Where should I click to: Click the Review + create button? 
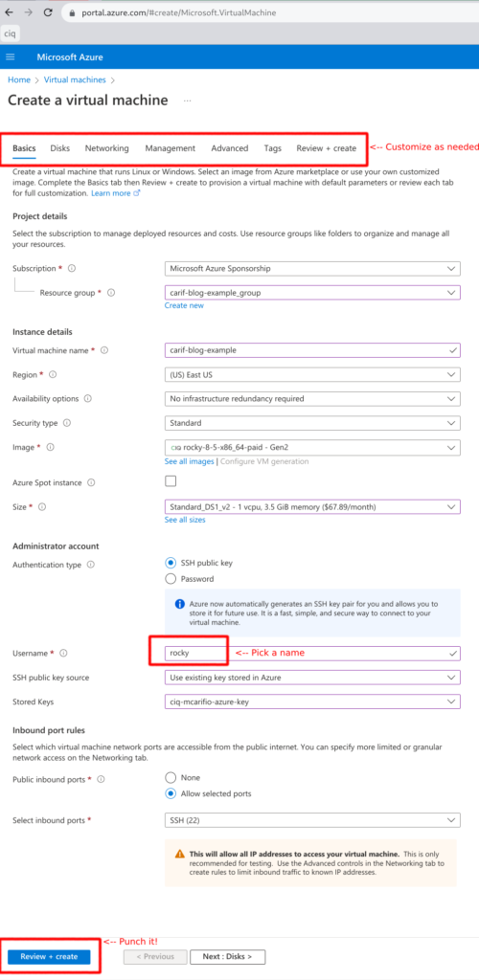(49, 956)
